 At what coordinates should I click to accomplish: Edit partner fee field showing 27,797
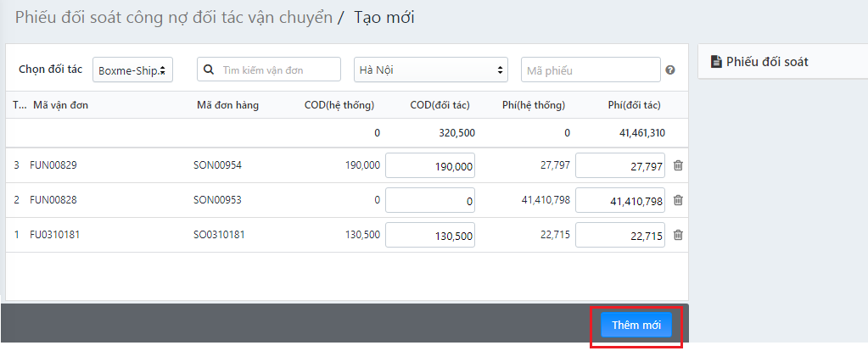(x=620, y=165)
